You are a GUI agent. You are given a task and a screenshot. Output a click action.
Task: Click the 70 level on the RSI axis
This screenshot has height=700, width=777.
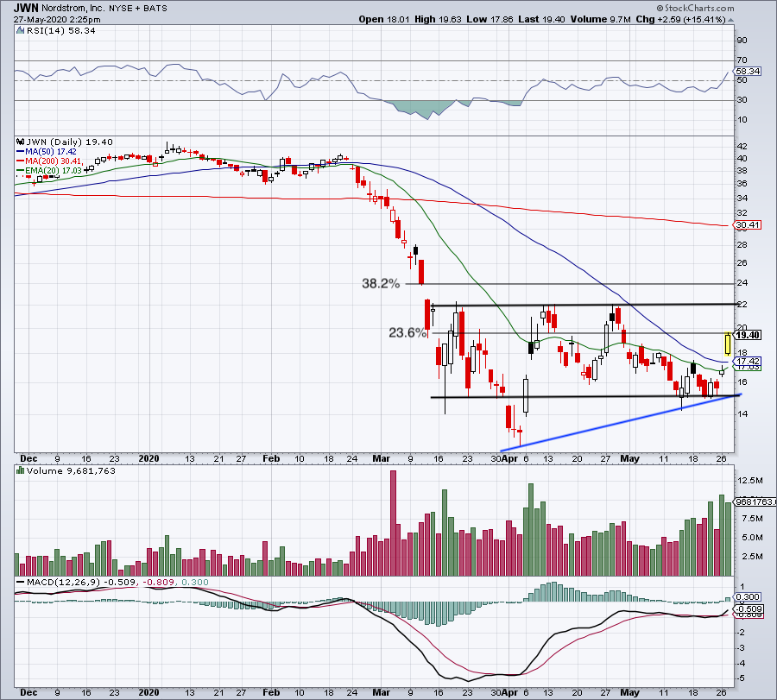[742, 60]
